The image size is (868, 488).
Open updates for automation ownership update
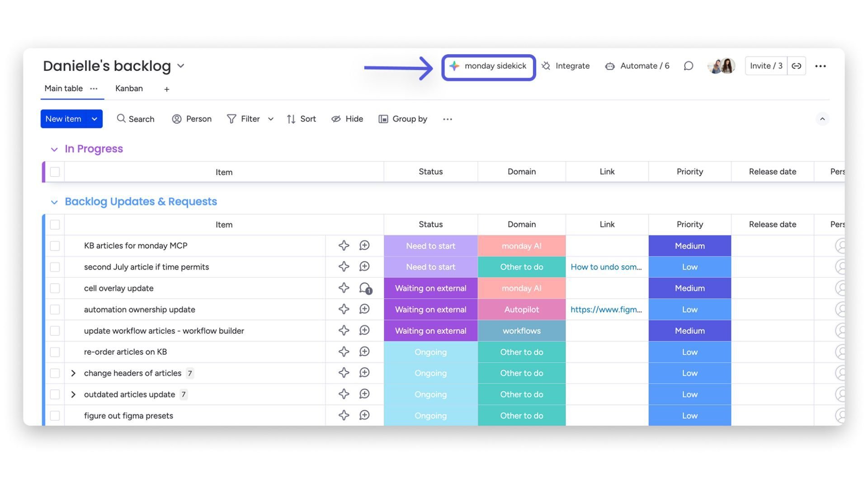364,309
